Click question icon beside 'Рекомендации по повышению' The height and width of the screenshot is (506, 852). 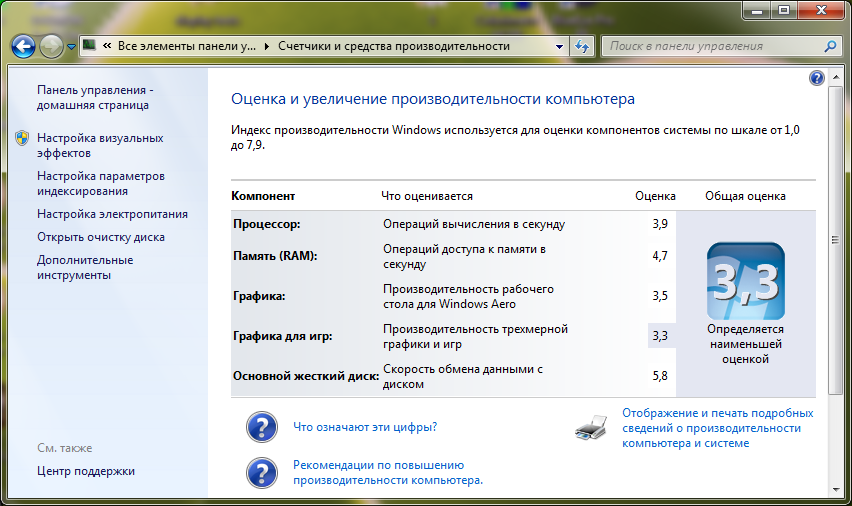point(262,473)
